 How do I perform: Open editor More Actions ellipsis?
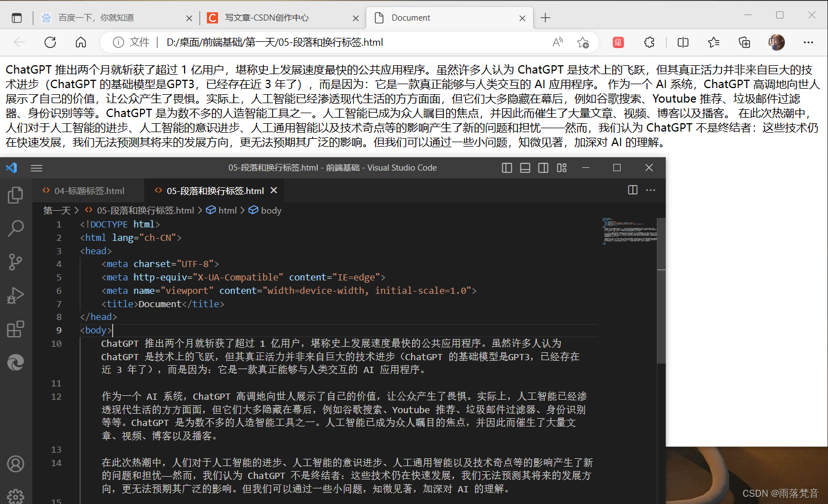pyautogui.click(x=651, y=190)
